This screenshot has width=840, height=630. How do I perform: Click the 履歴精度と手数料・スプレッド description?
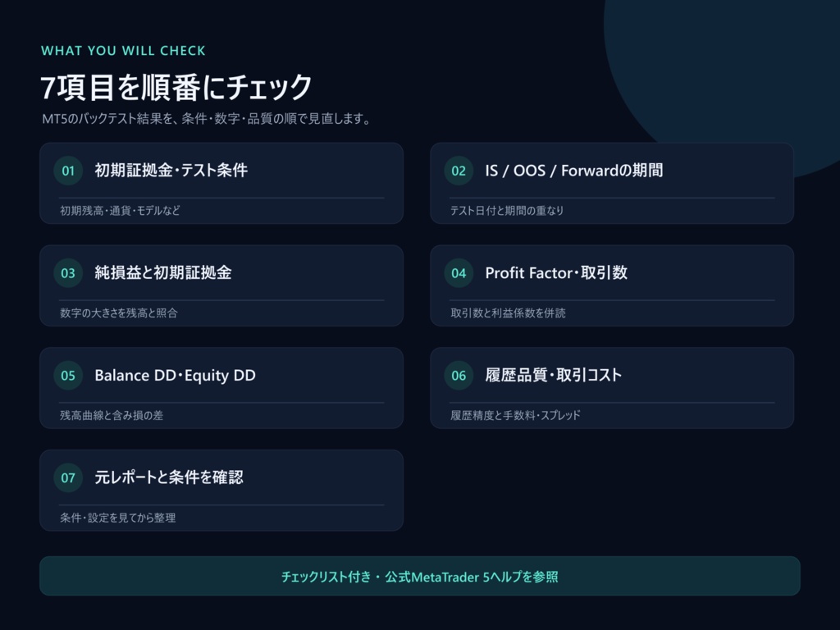pyautogui.click(x=515, y=415)
